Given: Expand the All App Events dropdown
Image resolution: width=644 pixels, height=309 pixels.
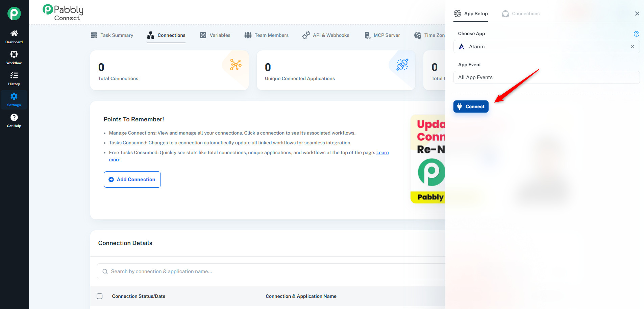Looking at the screenshot, I should 546,77.
